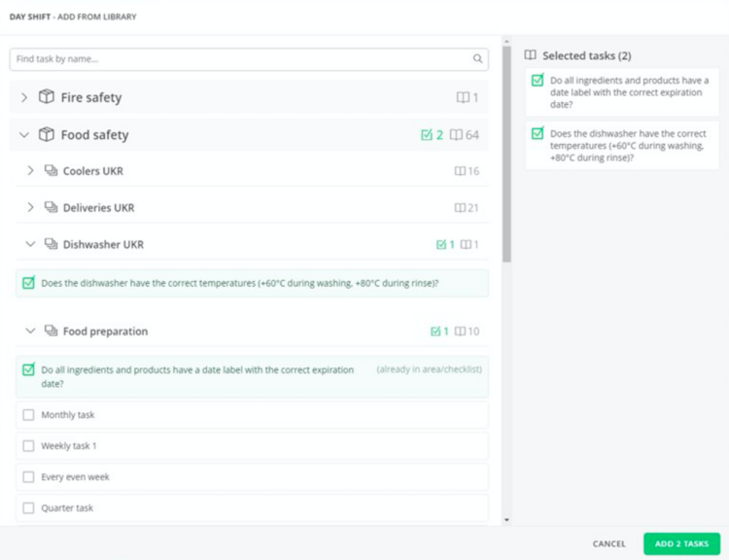Viewport: 729px width, 560px height.
Task: Click the search magnifier icon
Action: coord(477,59)
